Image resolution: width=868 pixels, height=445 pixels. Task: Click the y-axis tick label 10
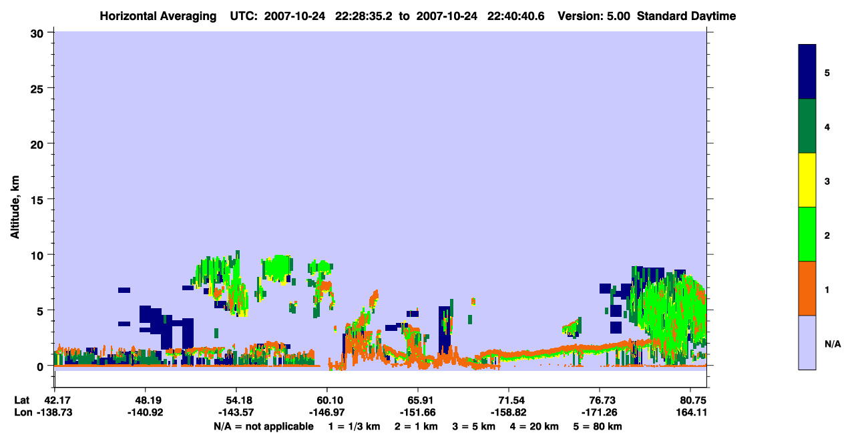[39, 255]
